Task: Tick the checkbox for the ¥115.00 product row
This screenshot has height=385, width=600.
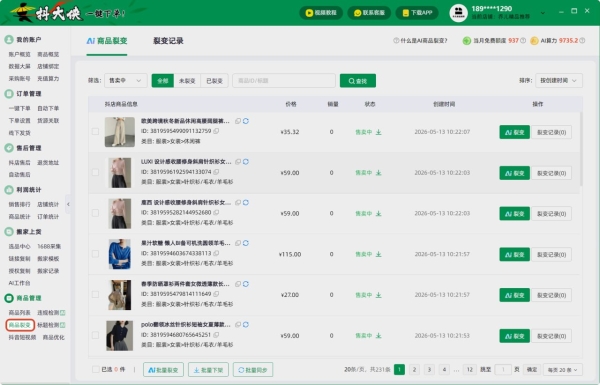Action: [95, 254]
